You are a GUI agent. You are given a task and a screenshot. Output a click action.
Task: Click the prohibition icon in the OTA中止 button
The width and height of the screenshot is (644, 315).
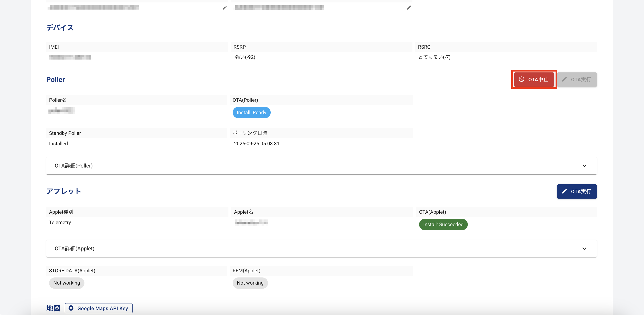[x=521, y=79]
